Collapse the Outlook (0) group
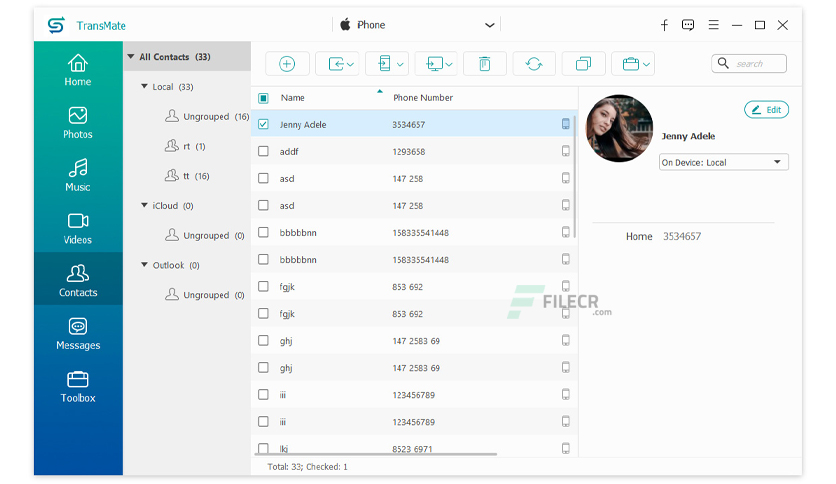The image size is (836, 484). (144, 264)
